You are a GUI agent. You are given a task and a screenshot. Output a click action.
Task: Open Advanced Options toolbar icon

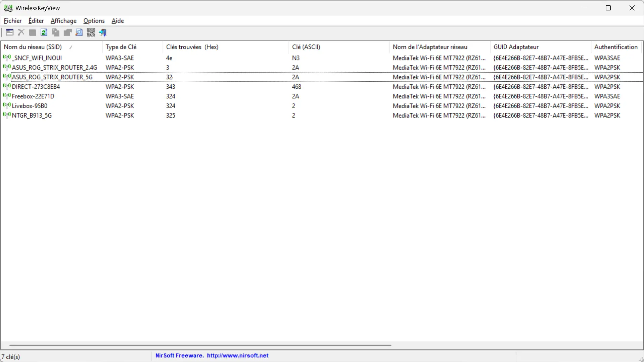[x=10, y=33]
